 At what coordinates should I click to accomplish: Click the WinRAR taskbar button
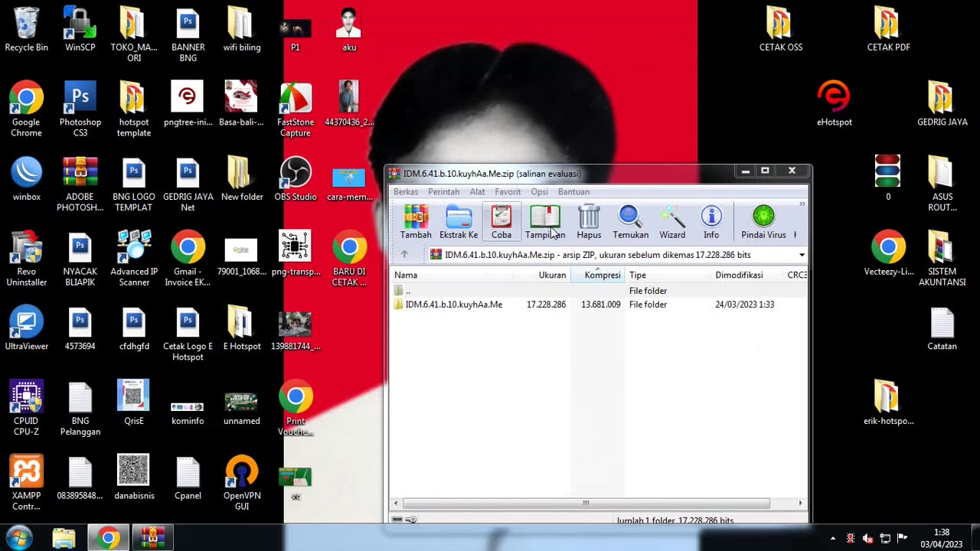(152, 539)
